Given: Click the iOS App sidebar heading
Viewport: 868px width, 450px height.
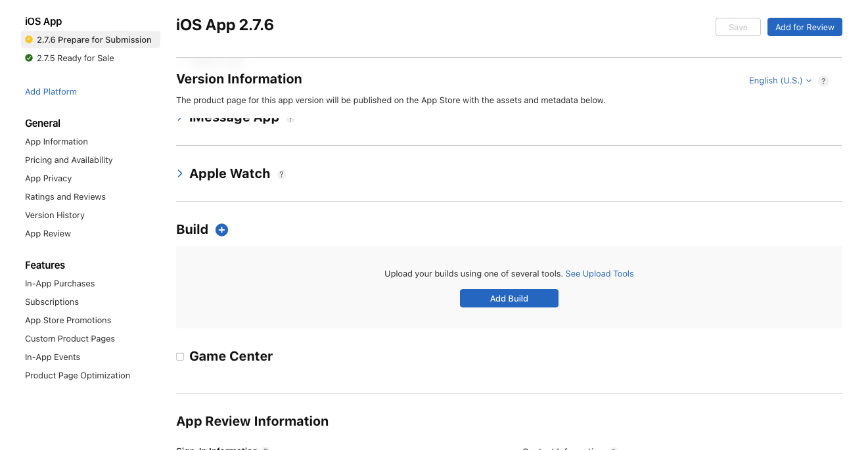Looking at the screenshot, I should tap(43, 22).
